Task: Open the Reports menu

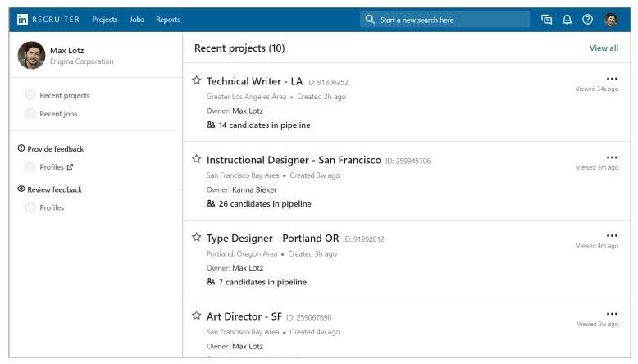Action: pyautogui.click(x=168, y=20)
